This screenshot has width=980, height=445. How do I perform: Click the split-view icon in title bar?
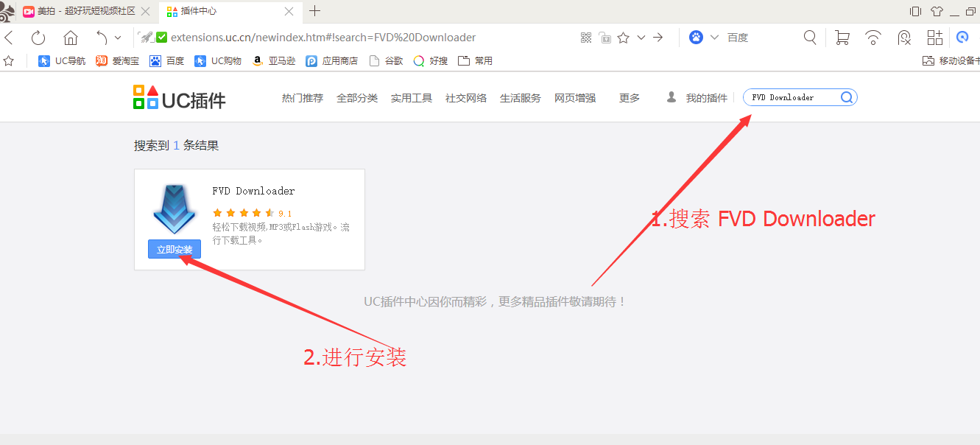point(916,11)
